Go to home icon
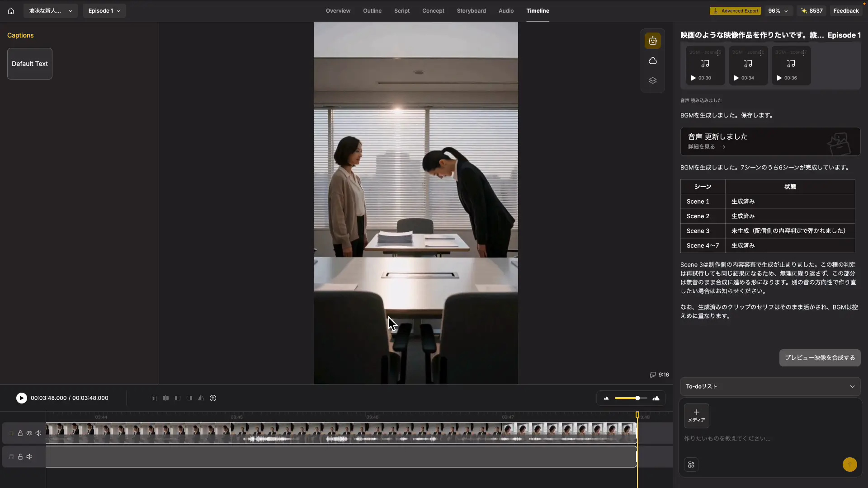868x488 pixels. click(x=11, y=11)
